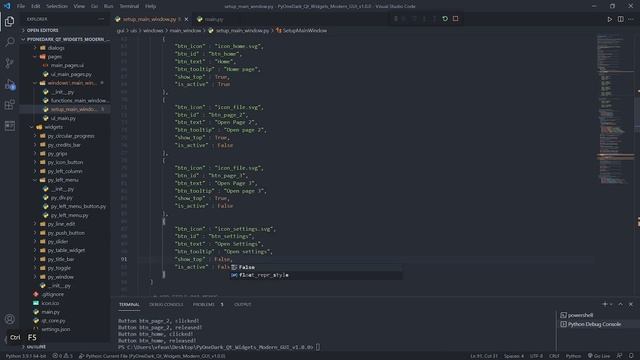Image resolution: width=640 pixels, height=360 pixels.
Task: Add a new terminal
Action: pyautogui.click(x=605, y=304)
